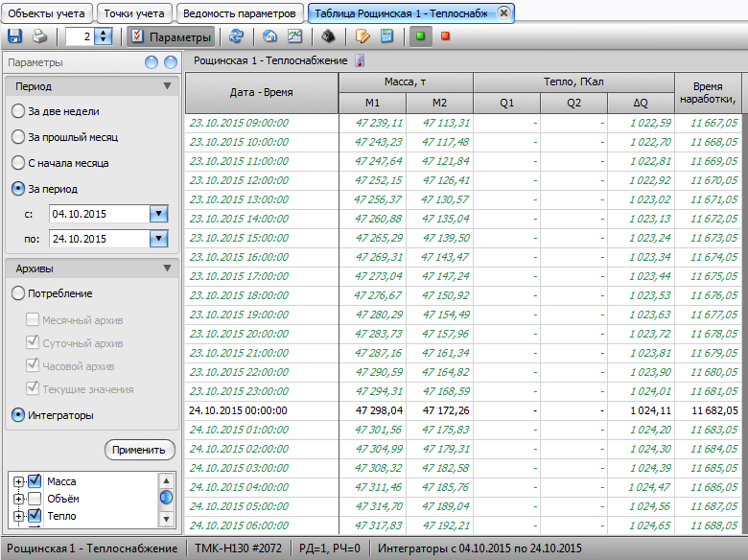Click the printer icon in toolbar
Viewport: 748px width, 560px height.
tap(39, 36)
